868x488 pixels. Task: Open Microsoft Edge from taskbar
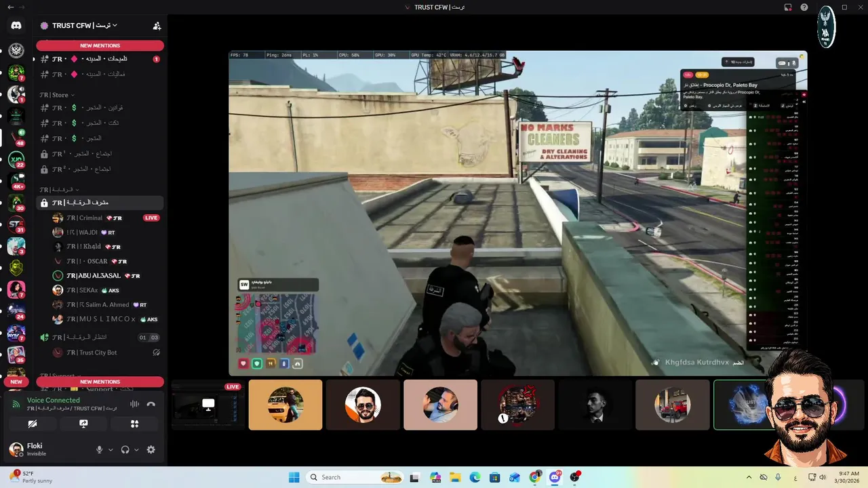[x=475, y=477]
